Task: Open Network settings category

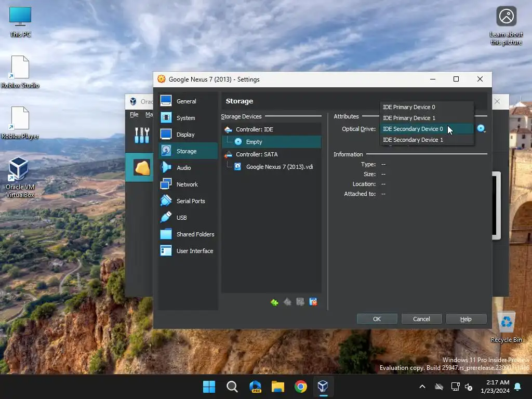Action: coord(188,184)
